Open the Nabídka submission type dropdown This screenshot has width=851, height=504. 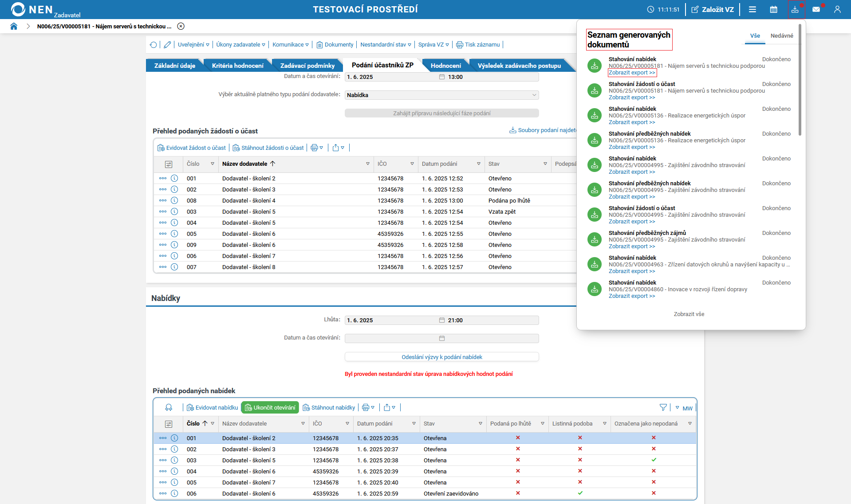(x=441, y=95)
